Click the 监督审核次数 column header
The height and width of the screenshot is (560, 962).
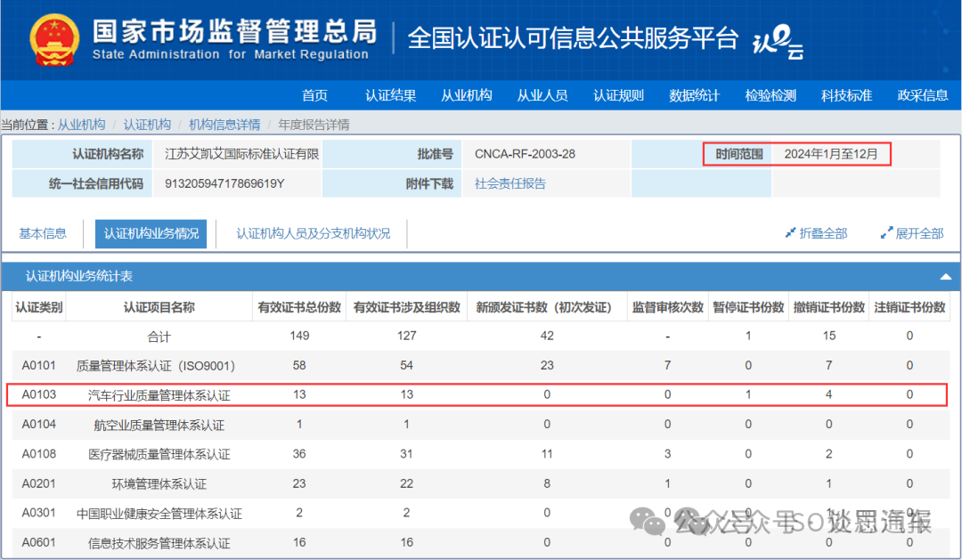pyautogui.click(x=667, y=307)
